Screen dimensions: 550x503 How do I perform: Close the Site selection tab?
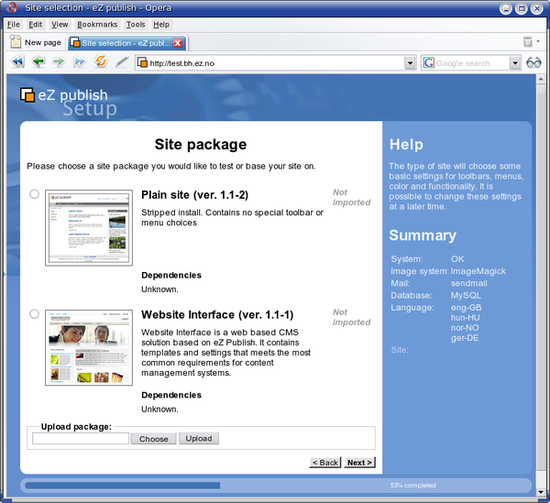coord(178,43)
